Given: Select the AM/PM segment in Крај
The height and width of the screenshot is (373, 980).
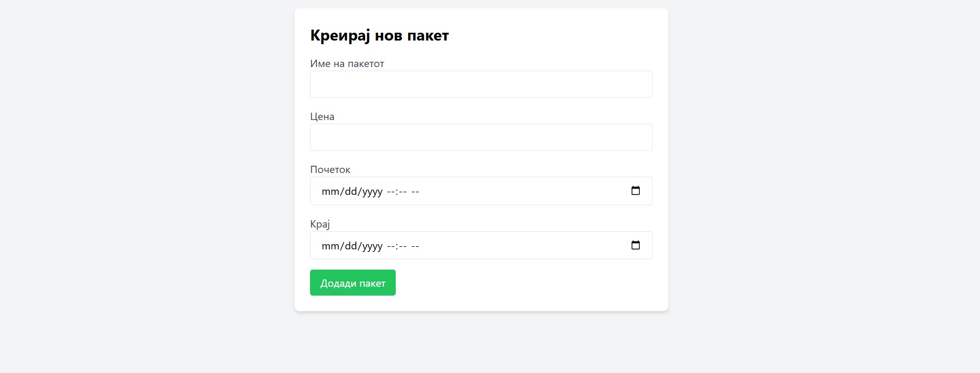Looking at the screenshot, I should [415, 246].
